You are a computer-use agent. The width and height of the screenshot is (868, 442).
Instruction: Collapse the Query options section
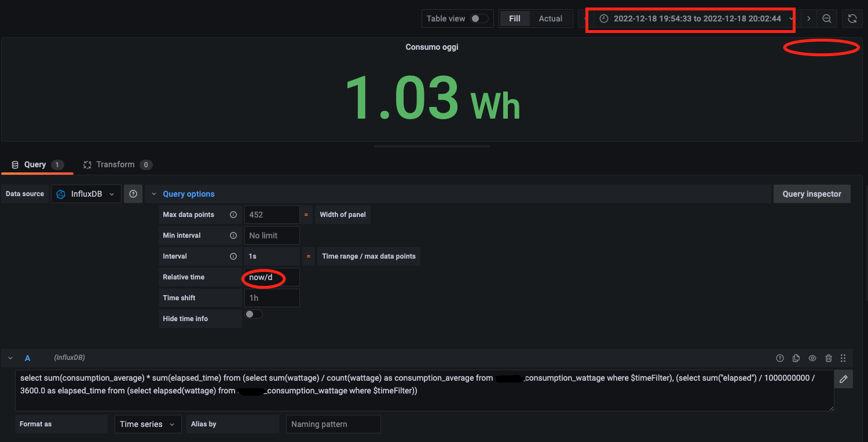pos(153,194)
